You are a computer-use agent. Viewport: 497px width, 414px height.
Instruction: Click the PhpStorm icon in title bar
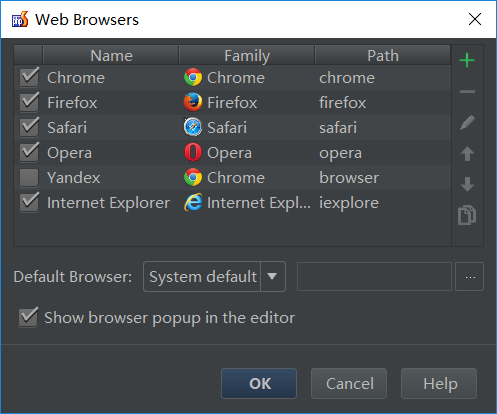click(20, 19)
